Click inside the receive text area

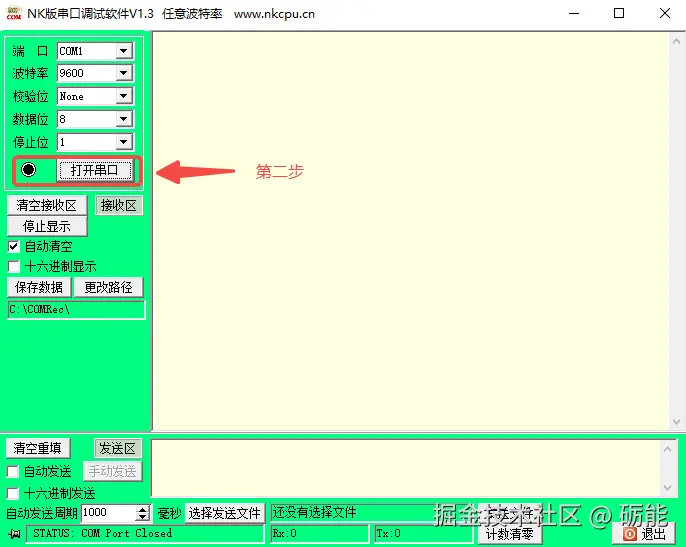click(x=410, y=231)
